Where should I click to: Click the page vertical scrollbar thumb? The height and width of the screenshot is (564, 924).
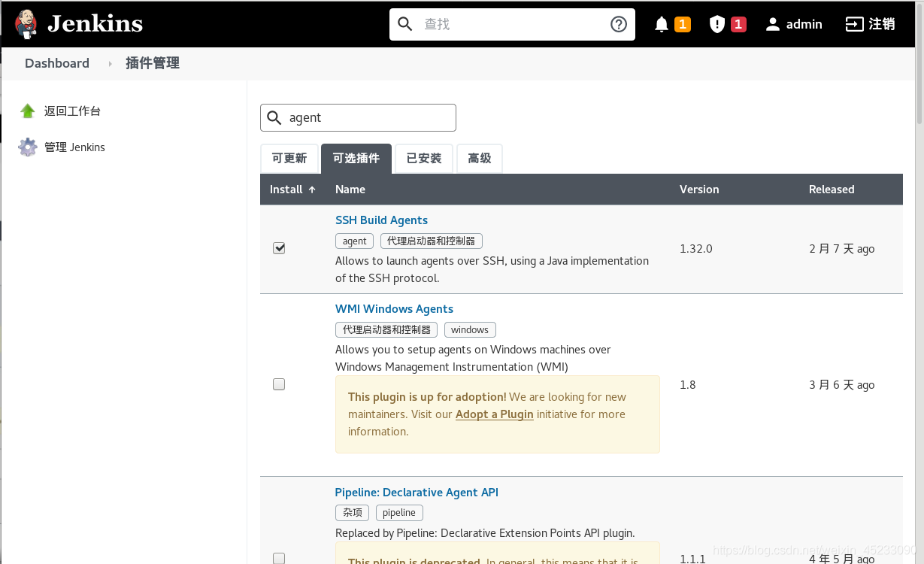919,64
